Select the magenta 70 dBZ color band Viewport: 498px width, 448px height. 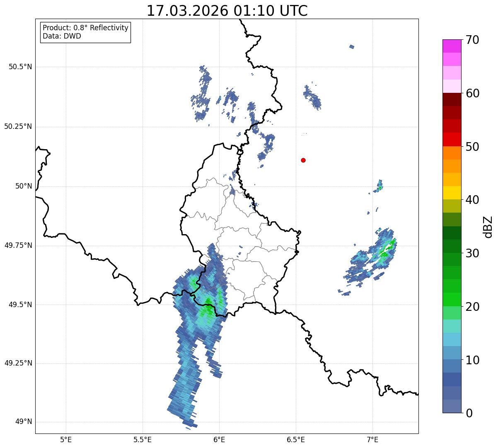pyautogui.click(x=453, y=46)
